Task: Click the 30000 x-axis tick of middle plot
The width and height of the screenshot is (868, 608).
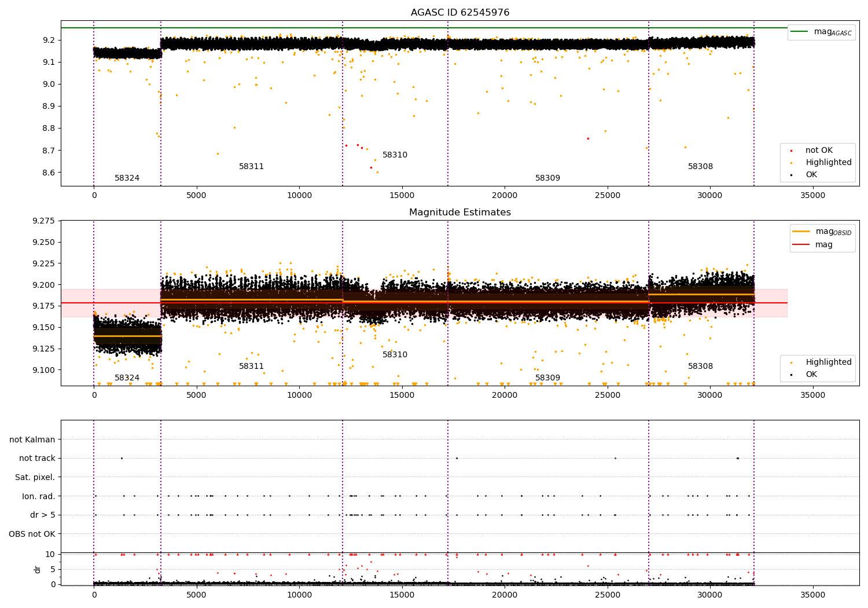Action: [710, 395]
